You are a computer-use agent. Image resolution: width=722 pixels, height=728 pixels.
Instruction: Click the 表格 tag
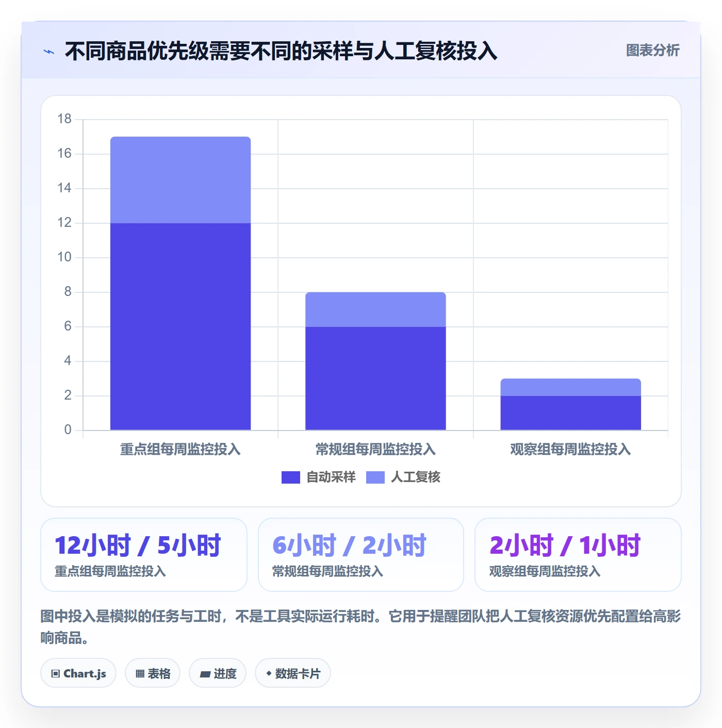[153, 673]
